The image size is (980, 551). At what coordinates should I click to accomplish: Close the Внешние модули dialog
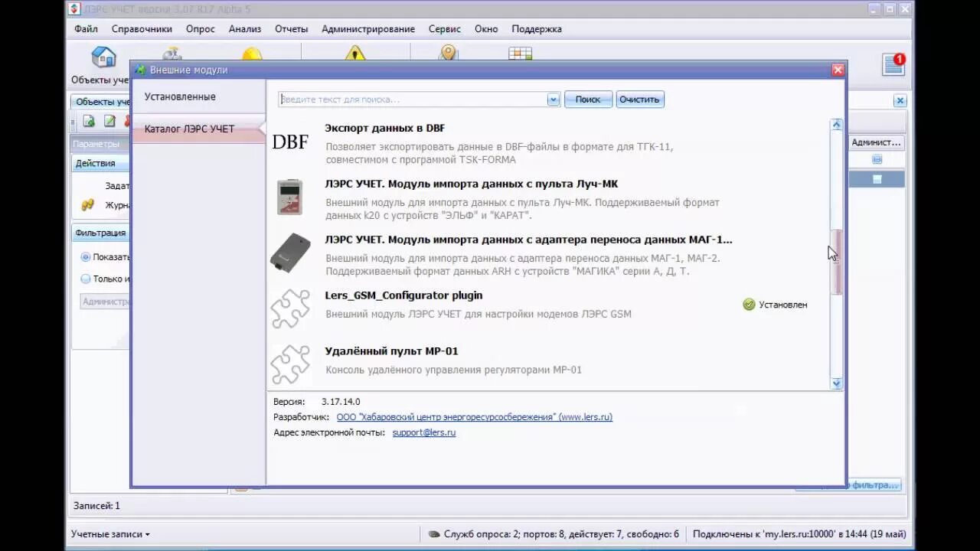pyautogui.click(x=838, y=70)
